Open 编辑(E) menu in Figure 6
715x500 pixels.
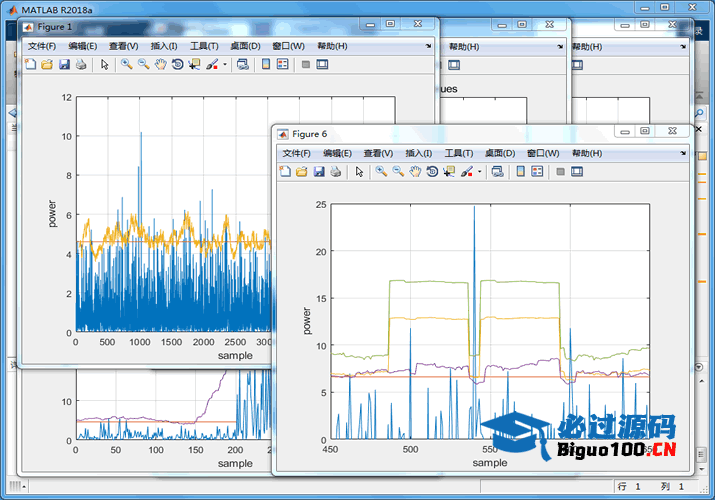pos(337,153)
